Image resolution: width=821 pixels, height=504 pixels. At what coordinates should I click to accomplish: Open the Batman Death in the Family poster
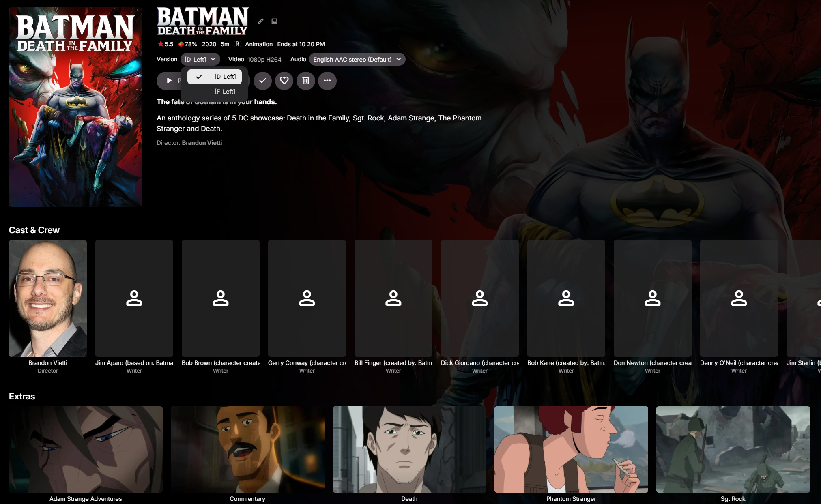75,107
